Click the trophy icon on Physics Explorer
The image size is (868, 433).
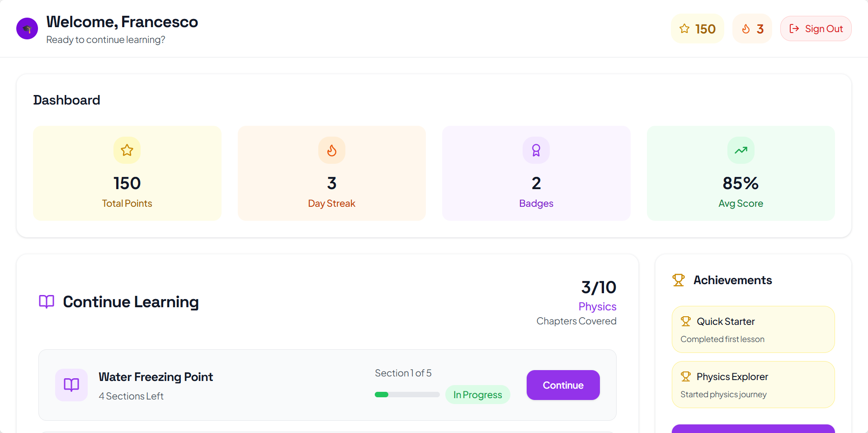(685, 376)
